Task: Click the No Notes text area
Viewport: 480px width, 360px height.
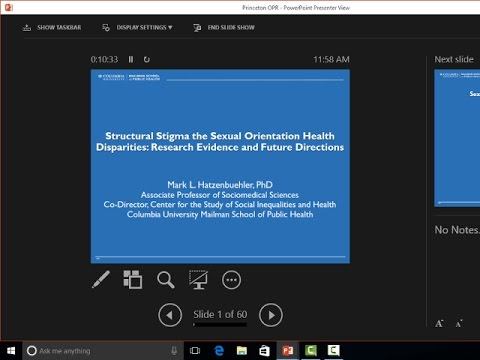Action: (x=457, y=230)
